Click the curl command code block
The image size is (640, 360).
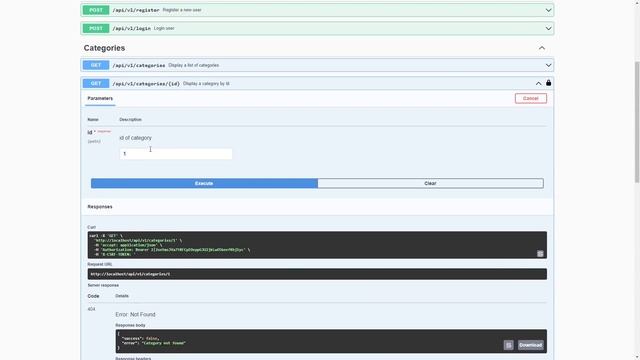click(x=317, y=245)
